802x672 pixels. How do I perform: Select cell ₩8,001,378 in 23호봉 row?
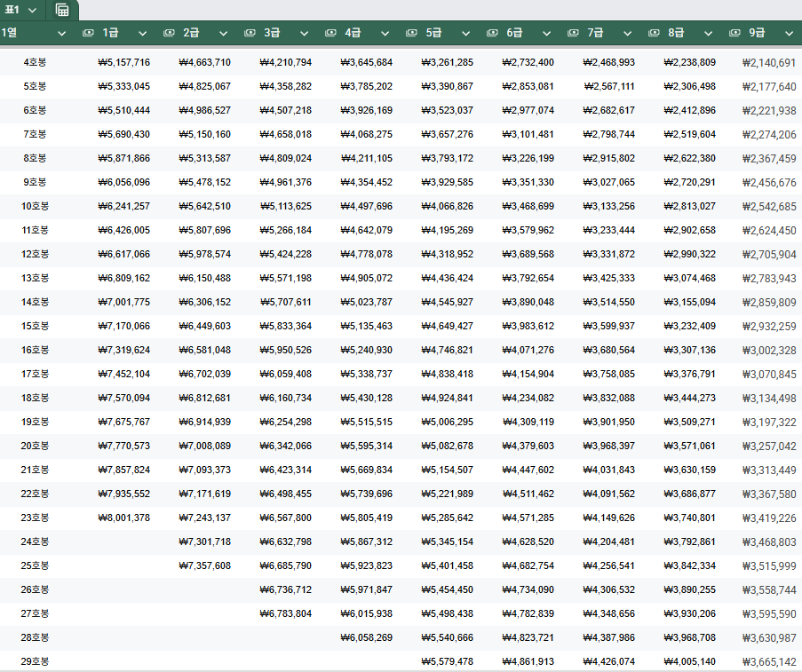[x=124, y=518]
